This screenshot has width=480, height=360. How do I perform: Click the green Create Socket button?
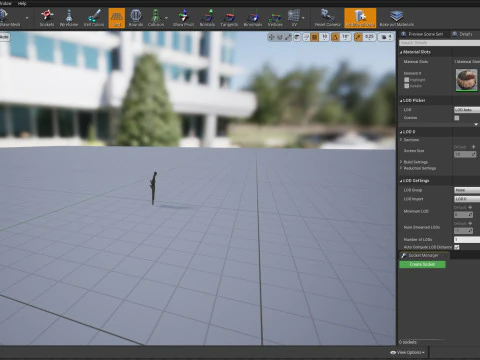(x=422, y=264)
